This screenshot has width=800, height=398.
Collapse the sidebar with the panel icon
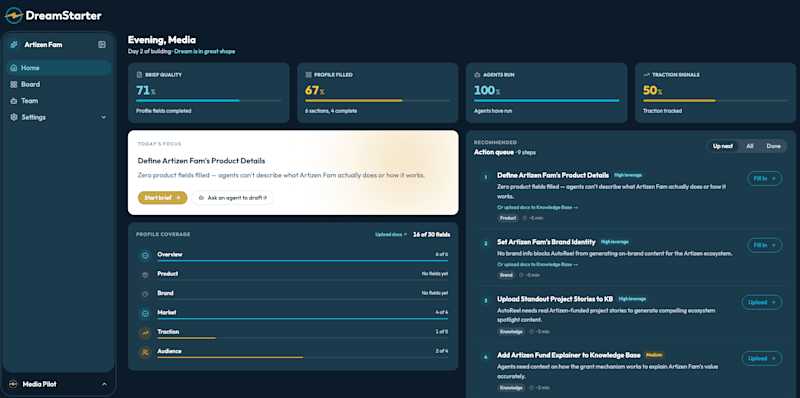coord(102,45)
